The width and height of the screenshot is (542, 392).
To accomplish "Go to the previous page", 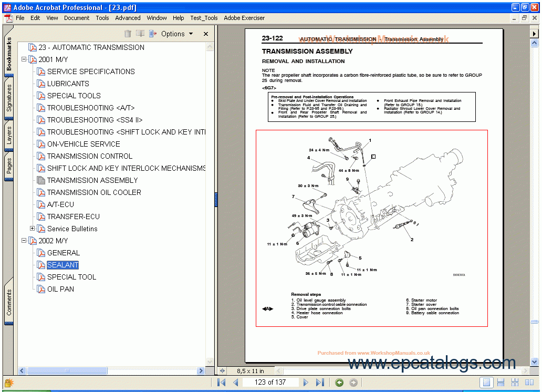I will [x=236, y=383].
